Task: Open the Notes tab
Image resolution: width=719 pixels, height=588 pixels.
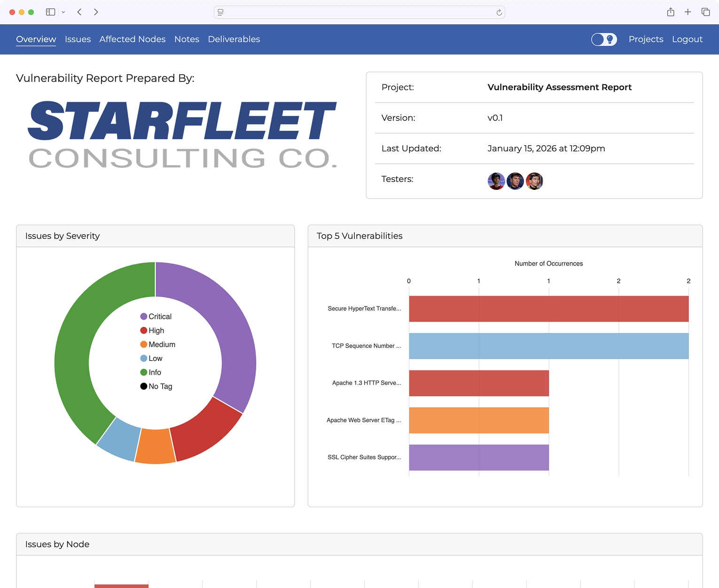Action: click(187, 39)
